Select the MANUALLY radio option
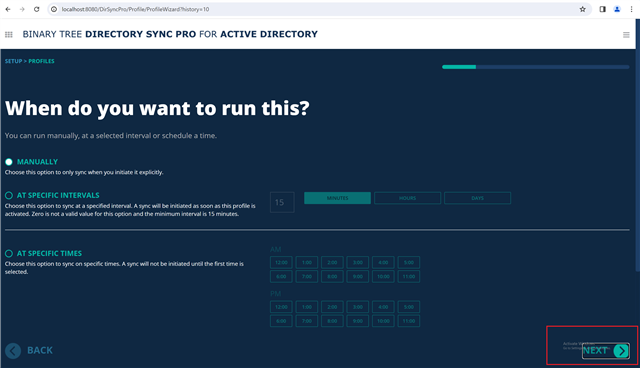Image resolution: width=640 pixels, height=368 pixels. (x=9, y=162)
